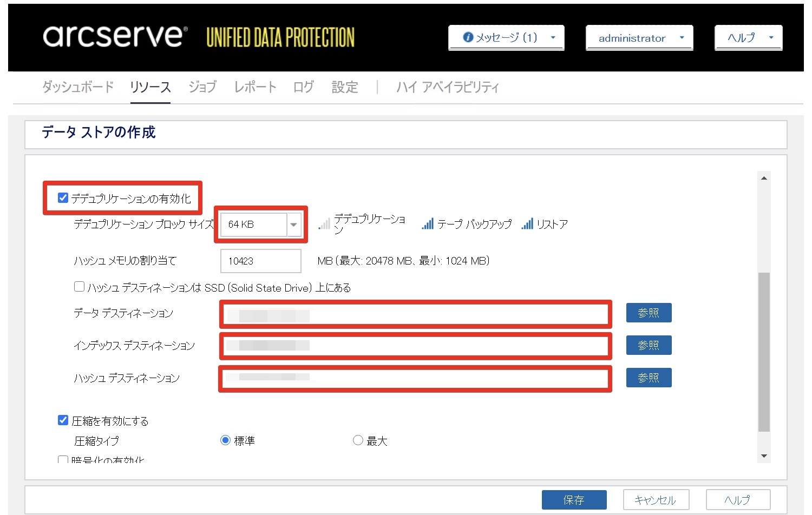Screen dimensions: 812x515
Task: Open the 64 KB block size dropdown
Action: (x=293, y=225)
